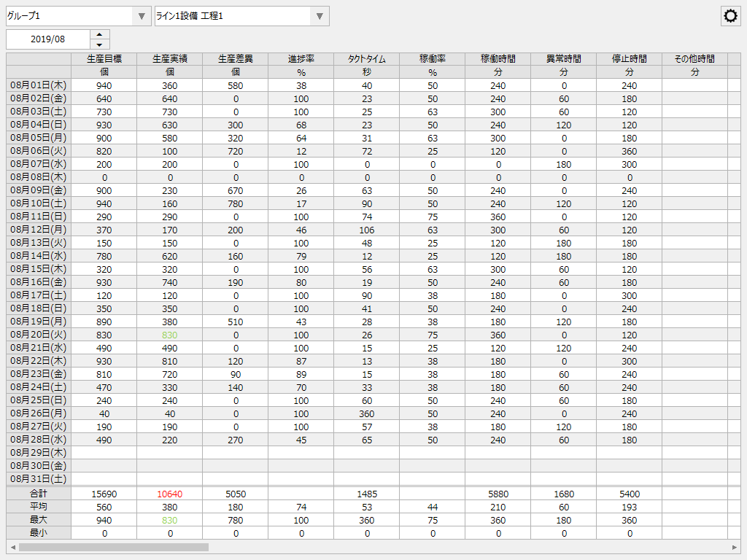Click the month stepper down arrow
747x560 pixels.
(x=98, y=44)
